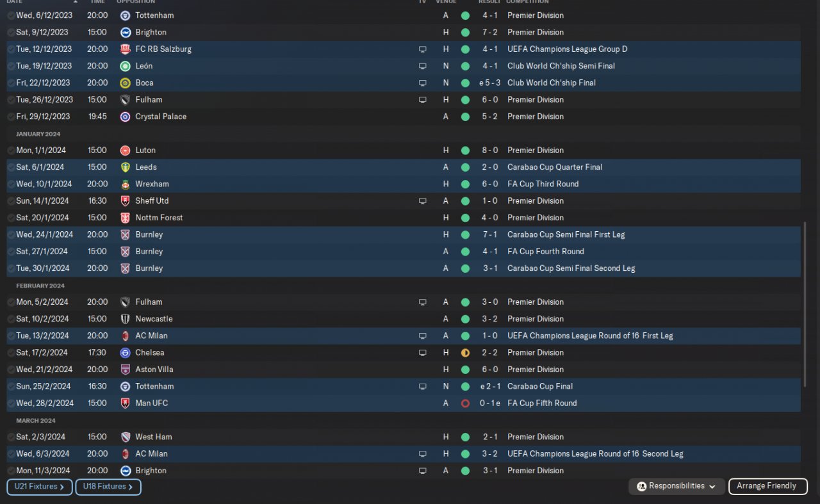Click the Tottenham club badge in Carabao Cup Final row
The height and width of the screenshot is (504, 820).
coord(125,386)
